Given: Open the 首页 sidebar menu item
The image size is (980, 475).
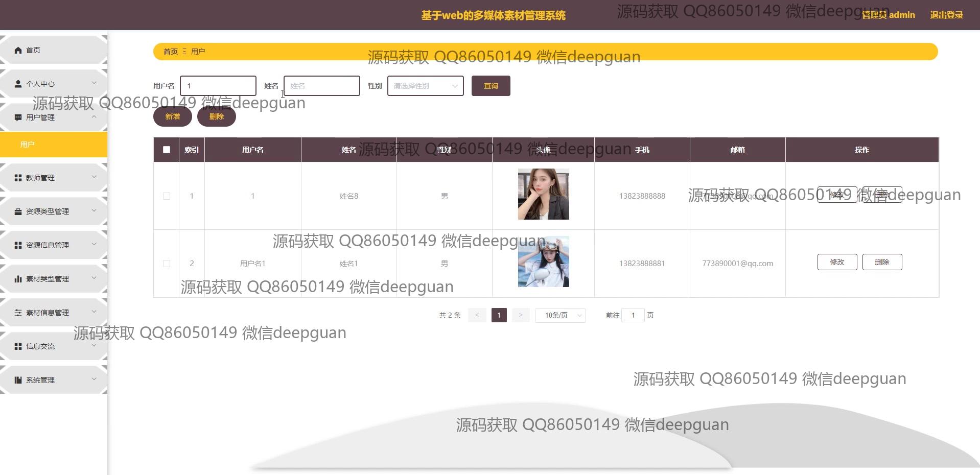Looking at the screenshot, I should point(54,50).
